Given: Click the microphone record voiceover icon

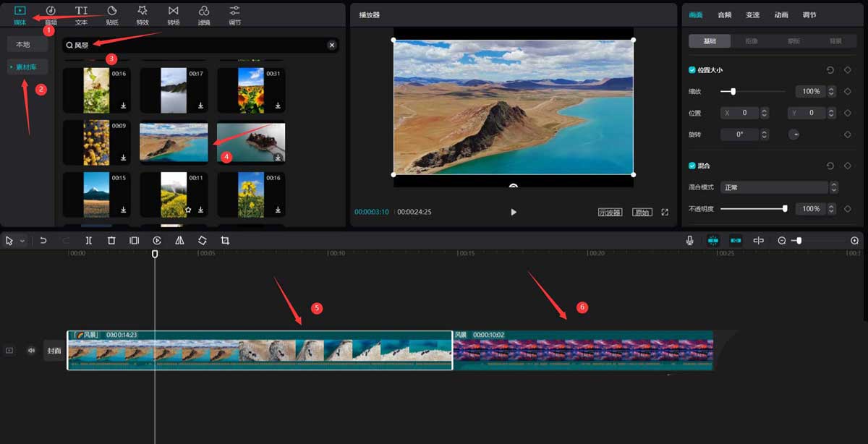Looking at the screenshot, I should (x=690, y=241).
